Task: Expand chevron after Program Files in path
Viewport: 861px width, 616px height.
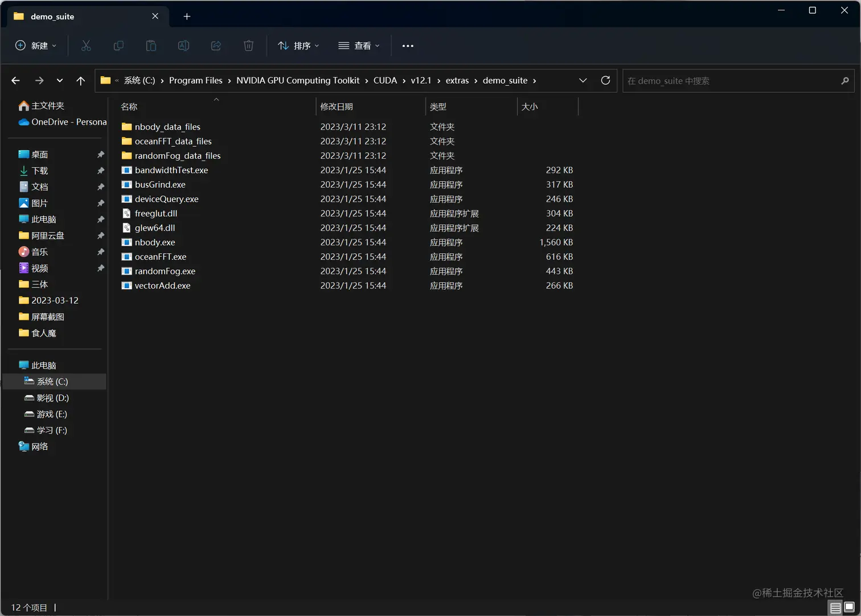Action: pyautogui.click(x=229, y=81)
